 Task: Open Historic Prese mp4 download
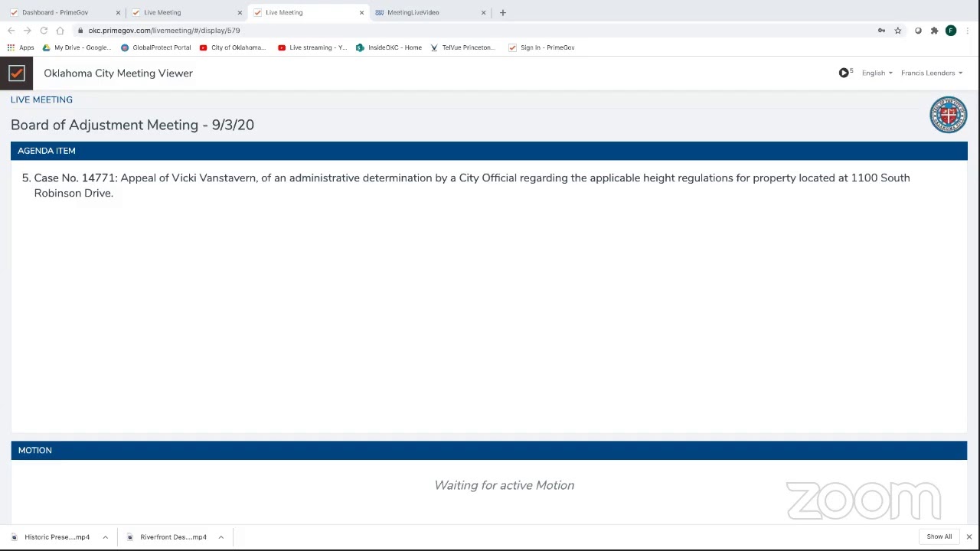tap(51, 537)
